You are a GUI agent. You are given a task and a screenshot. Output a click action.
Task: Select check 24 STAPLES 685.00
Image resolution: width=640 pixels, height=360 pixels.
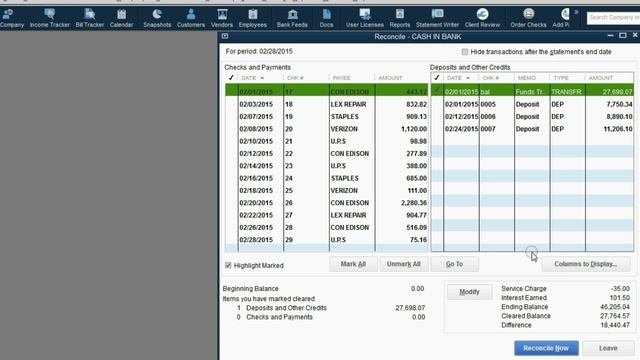(326, 178)
